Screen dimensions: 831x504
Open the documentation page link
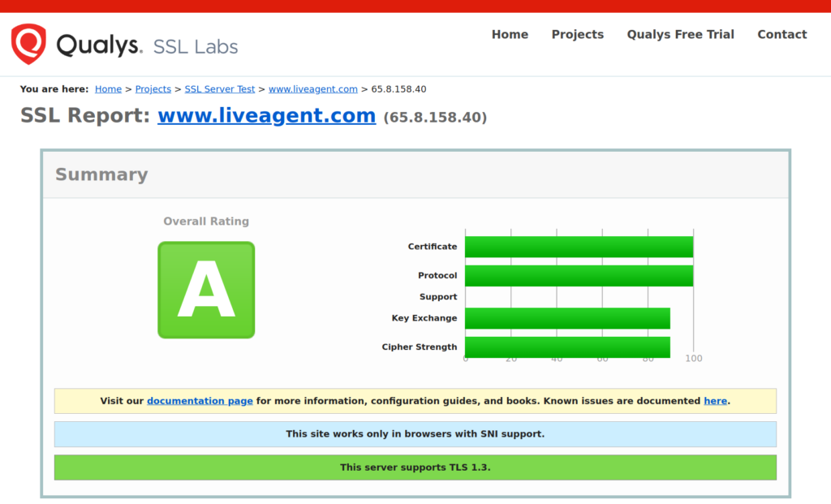click(200, 400)
